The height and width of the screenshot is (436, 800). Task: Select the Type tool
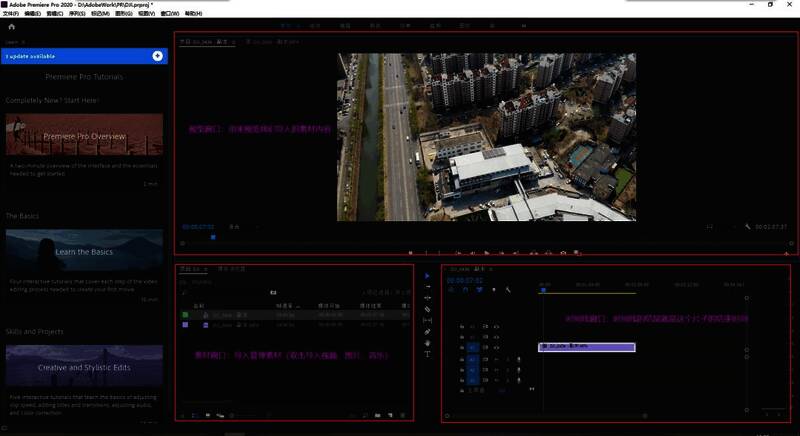[427, 354]
